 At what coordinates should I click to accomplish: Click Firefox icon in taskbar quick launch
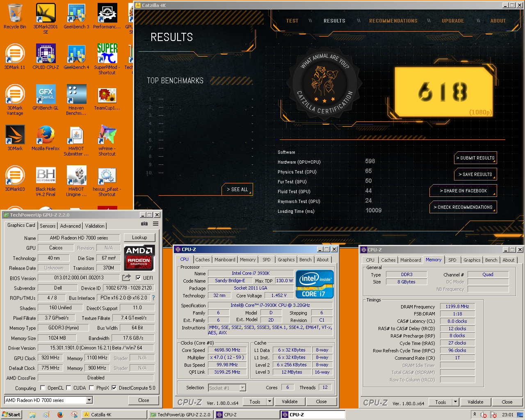click(x=60, y=415)
